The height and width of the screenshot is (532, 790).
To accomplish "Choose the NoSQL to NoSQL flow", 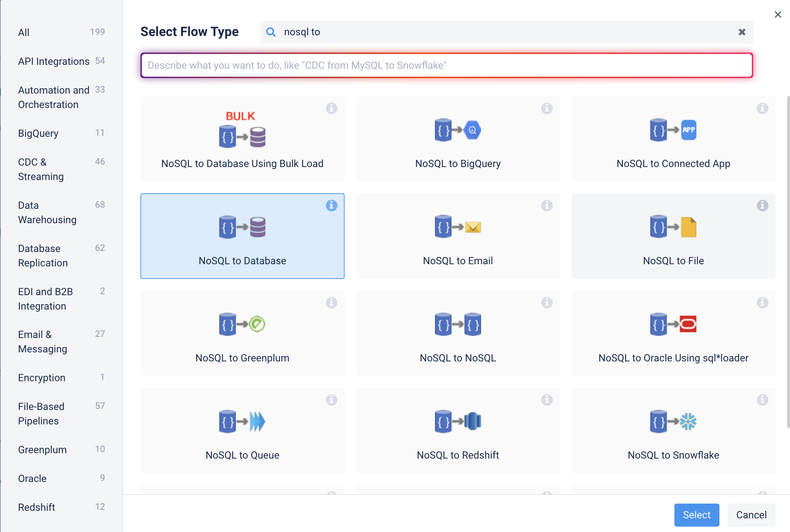I will click(458, 333).
